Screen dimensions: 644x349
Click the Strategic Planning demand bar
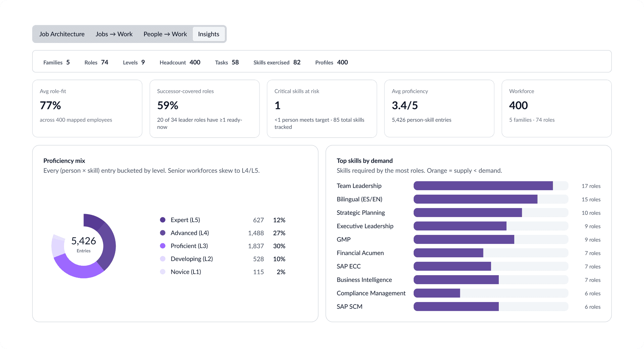[491, 212]
